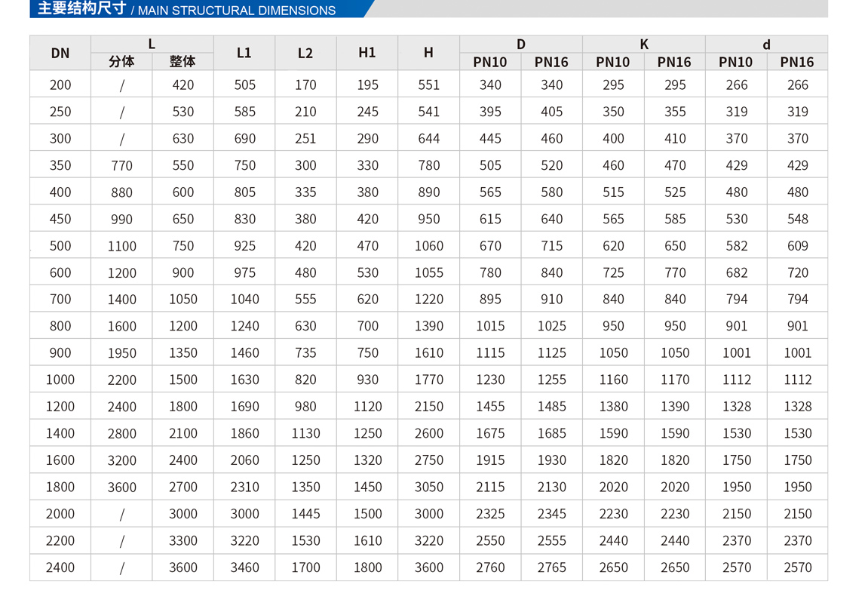Click the K group header
The image size is (868, 612).
click(643, 45)
